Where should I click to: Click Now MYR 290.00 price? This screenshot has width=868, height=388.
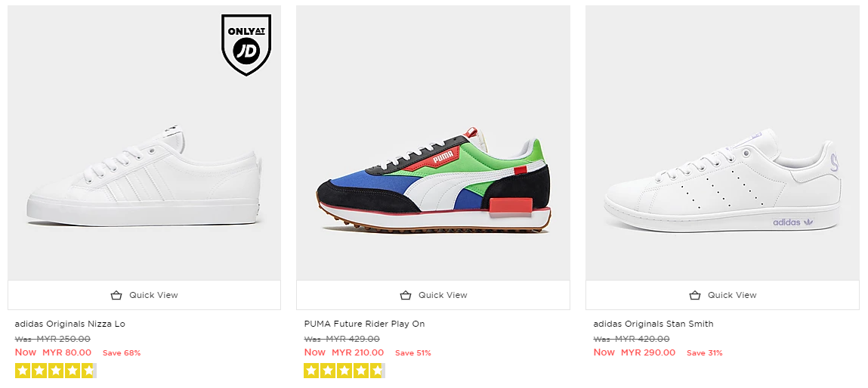pos(633,352)
